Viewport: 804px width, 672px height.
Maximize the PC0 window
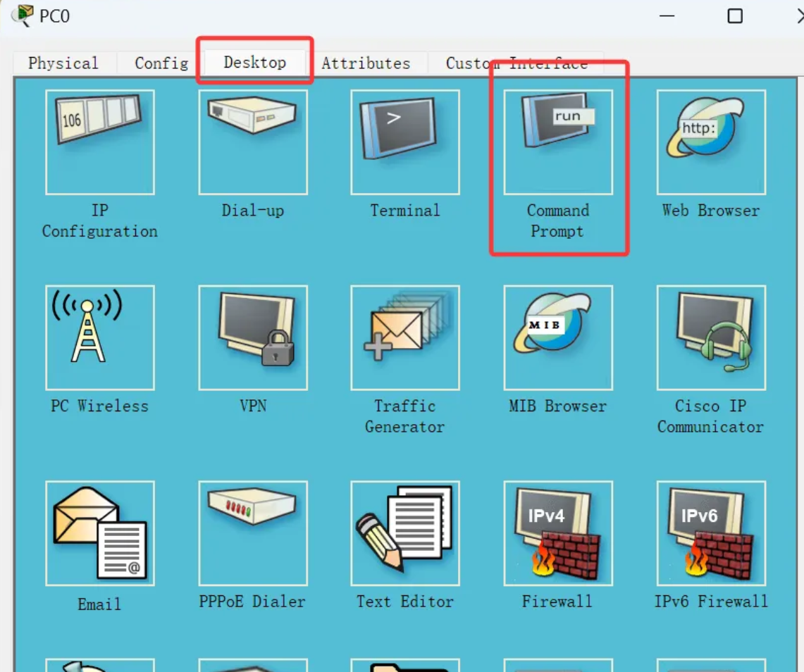click(735, 16)
